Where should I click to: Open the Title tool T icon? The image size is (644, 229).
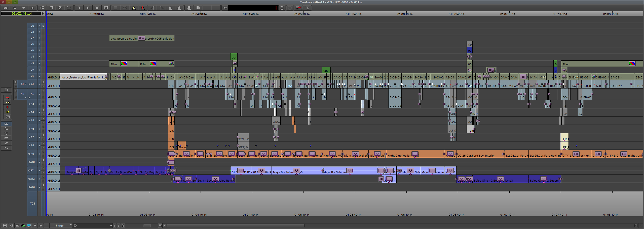(308, 8)
